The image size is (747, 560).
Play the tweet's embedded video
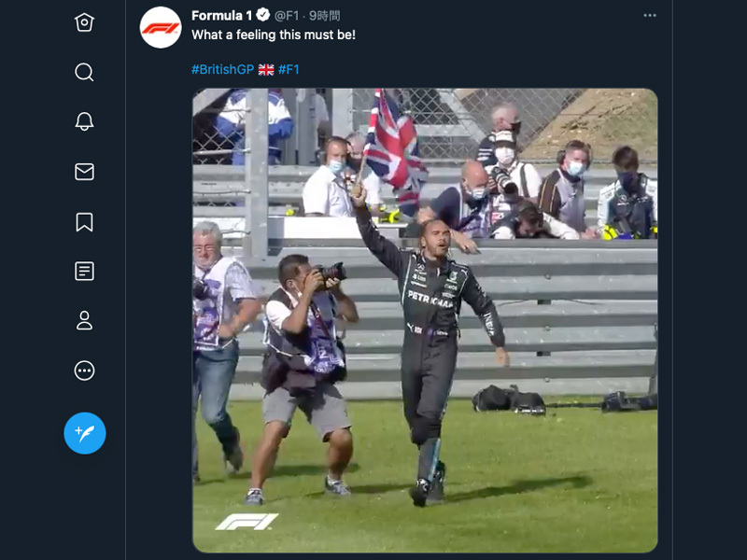point(425,320)
